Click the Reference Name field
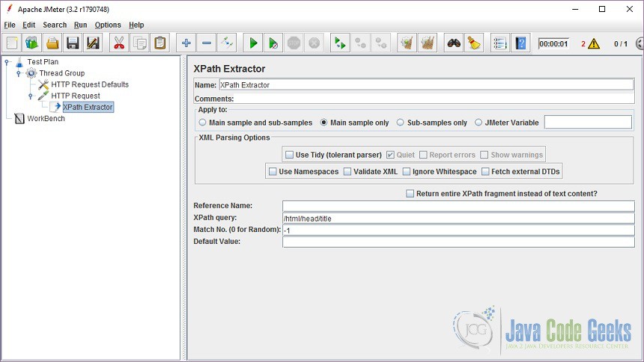Image resolution: width=644 pixels, height=362 pixels. (458, 206)
